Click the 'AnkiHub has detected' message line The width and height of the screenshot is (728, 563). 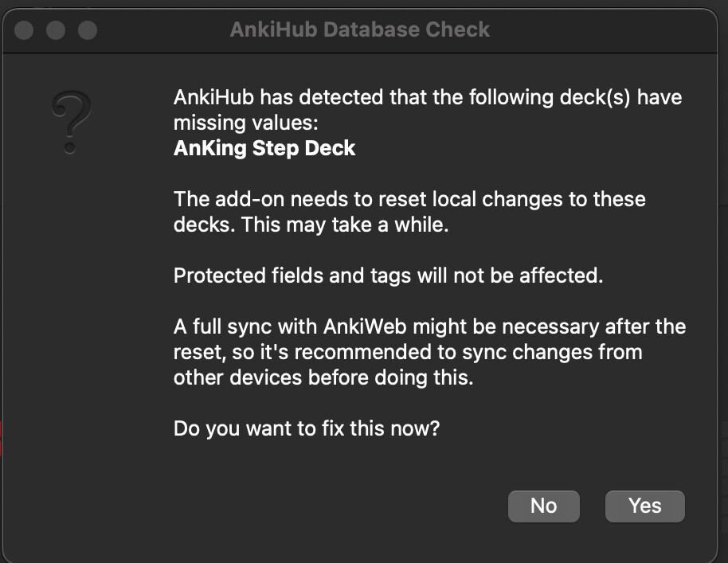pyautogui.click(x=428, y=98)
